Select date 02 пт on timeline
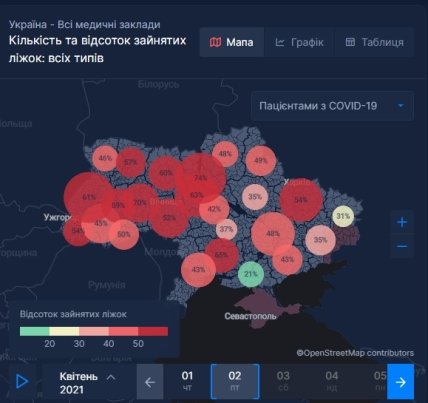The height and width of the screenshot is (403, 428). click(235, 381)
